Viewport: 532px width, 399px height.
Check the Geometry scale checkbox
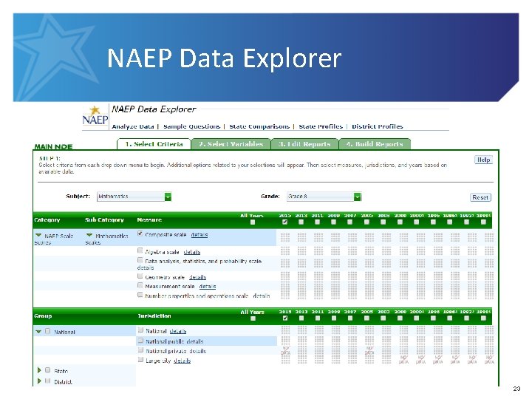(x=140, y=276)
